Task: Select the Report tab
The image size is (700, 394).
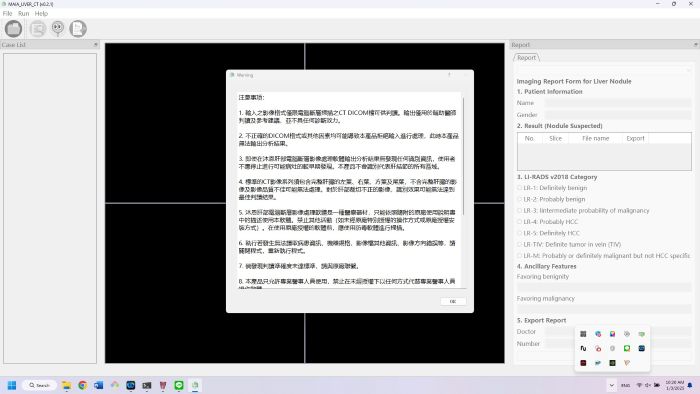Action: tap(527, 58)
